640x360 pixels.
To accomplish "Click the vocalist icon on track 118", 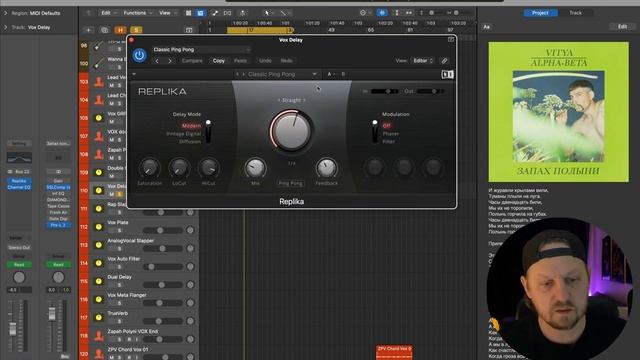I will [98, 336].
